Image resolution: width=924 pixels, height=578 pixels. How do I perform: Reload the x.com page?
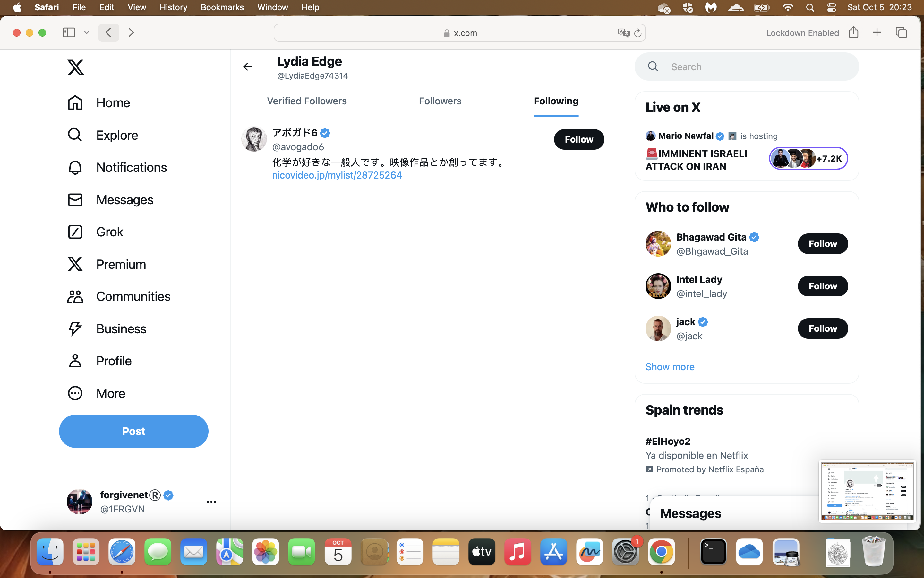click(x=637, y=33)
